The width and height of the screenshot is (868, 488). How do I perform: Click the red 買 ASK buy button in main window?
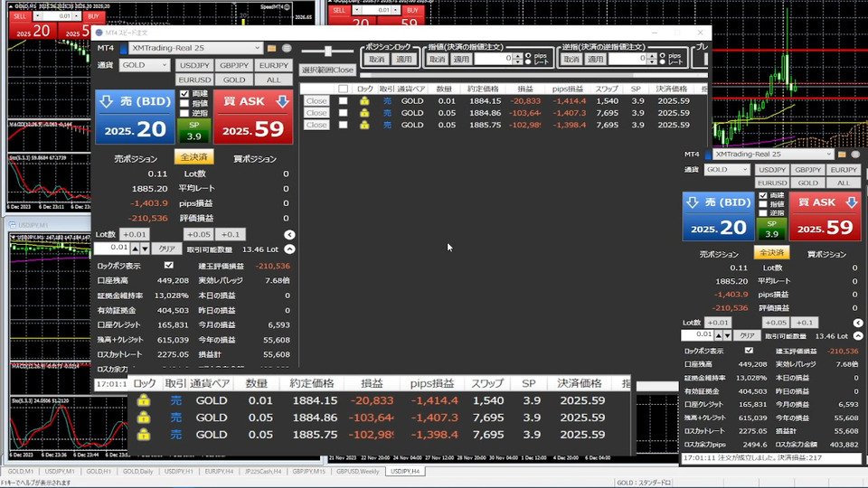coord(253,117)
